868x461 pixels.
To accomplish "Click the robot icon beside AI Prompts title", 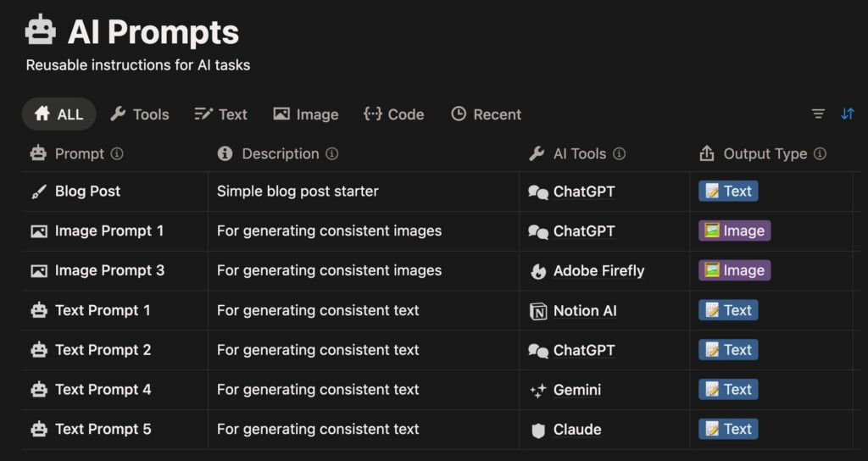I will coord(41,30).
